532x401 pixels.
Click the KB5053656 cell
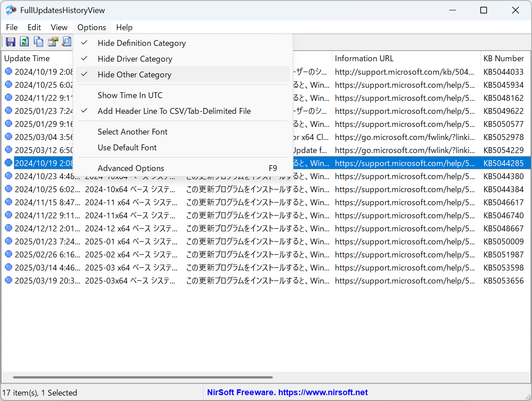504,281
